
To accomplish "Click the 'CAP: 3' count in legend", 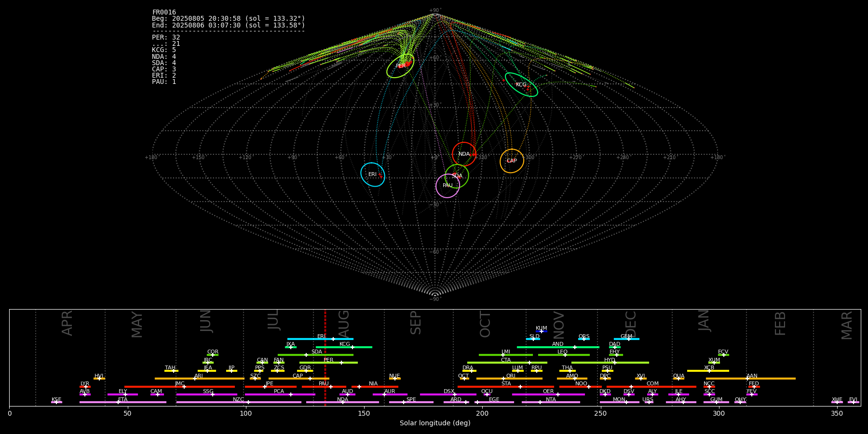I will click(164, 69).
